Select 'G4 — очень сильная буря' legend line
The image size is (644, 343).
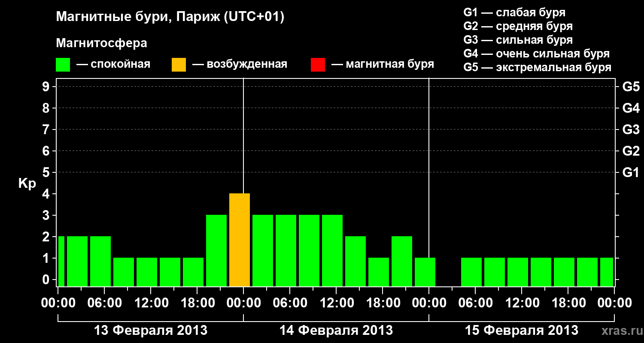[x=536, y=54]
